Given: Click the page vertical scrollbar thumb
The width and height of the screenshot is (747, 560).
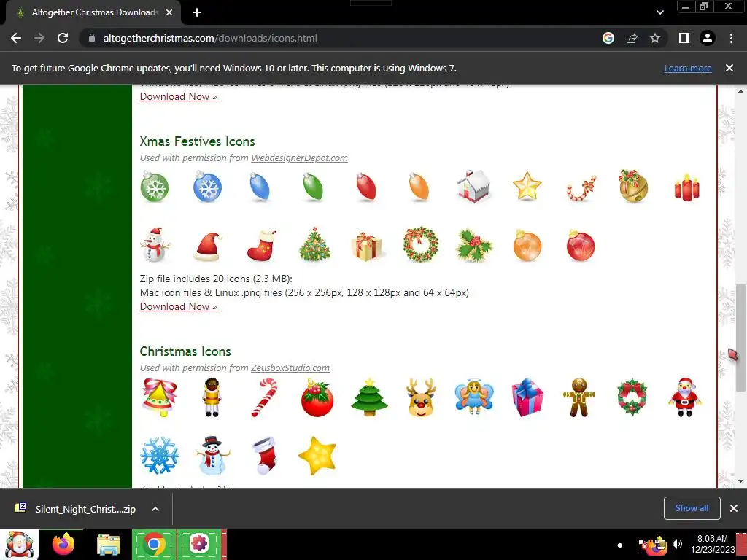Looking at the screenshot, I should [740, 337].
